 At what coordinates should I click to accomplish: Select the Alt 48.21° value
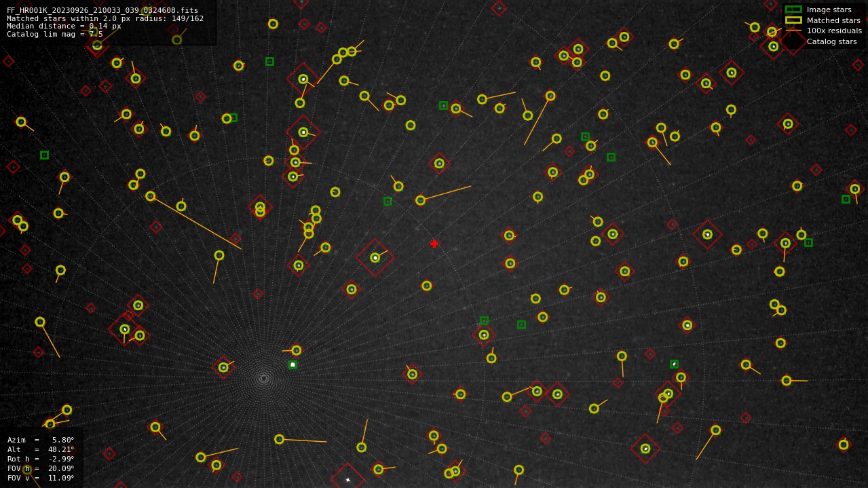coord(60,449)
